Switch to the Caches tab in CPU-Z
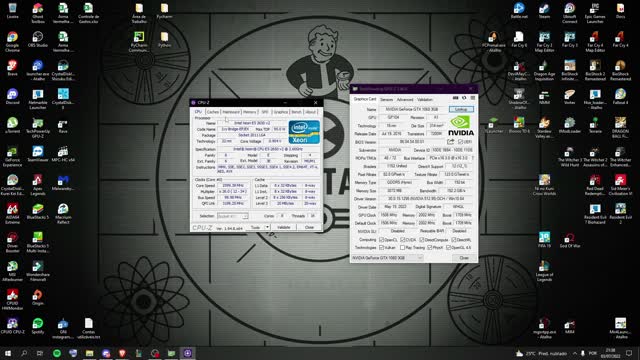Image resolution: width=640 pixels, height=360 pixels. tap(213, 112)
